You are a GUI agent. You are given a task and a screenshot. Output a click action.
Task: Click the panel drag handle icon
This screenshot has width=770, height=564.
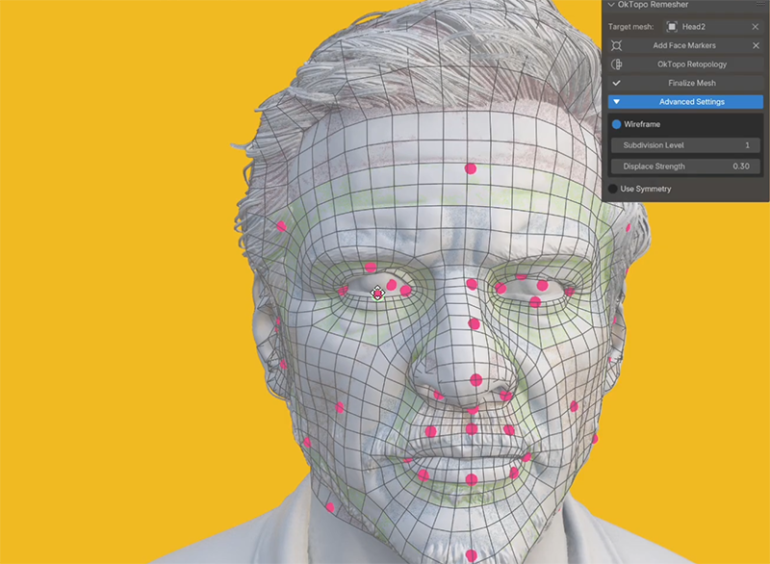pos(760,5)
